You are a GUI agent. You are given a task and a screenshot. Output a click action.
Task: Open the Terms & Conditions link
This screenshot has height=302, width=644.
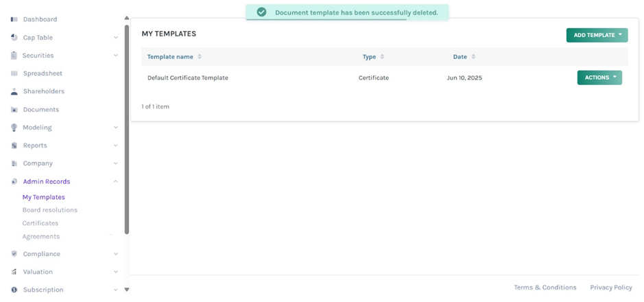click(x=545, y=288)
